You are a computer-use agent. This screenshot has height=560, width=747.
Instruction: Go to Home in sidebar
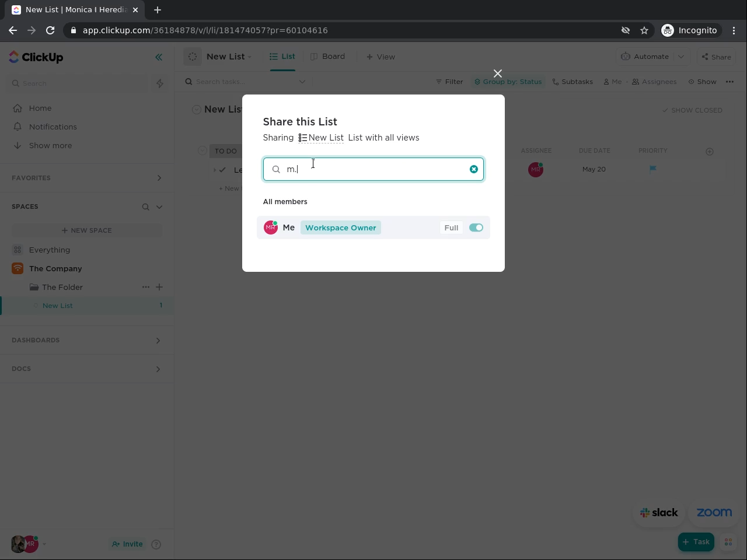[40, 108]
